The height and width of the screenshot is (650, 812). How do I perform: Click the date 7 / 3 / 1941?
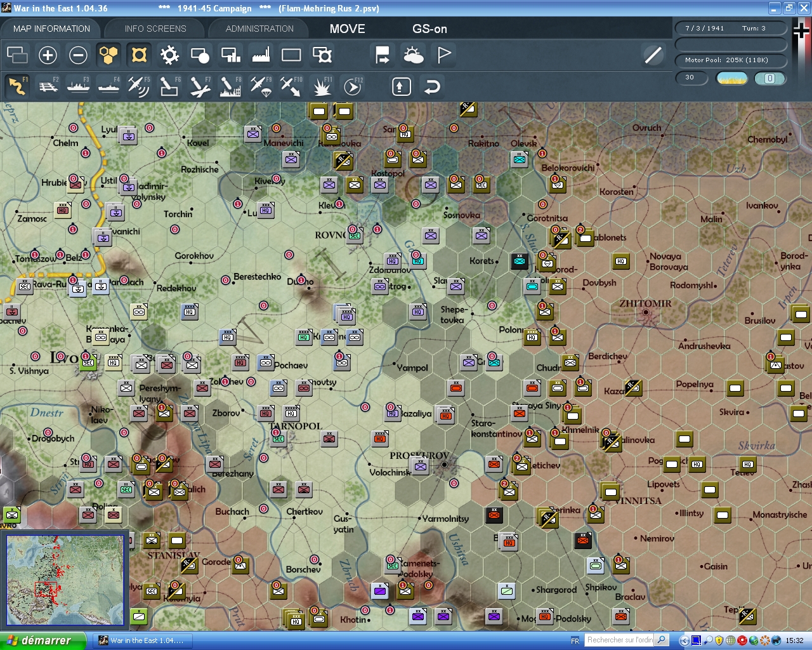click(705, 28)
